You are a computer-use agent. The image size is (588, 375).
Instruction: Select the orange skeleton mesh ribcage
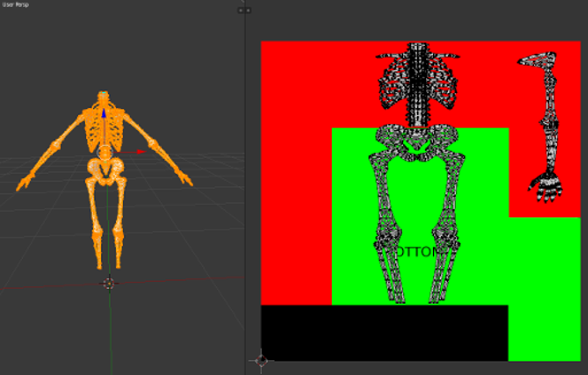click(104, 129)
